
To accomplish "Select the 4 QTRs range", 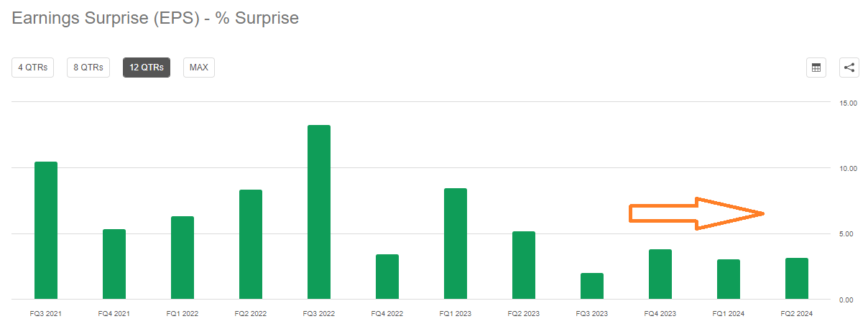I will [x=32, y=68].
